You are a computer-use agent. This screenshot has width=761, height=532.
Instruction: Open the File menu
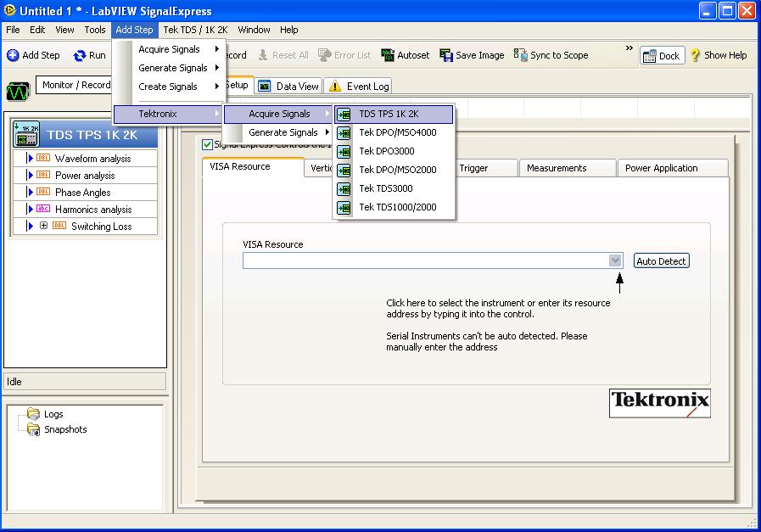(13, 30)
